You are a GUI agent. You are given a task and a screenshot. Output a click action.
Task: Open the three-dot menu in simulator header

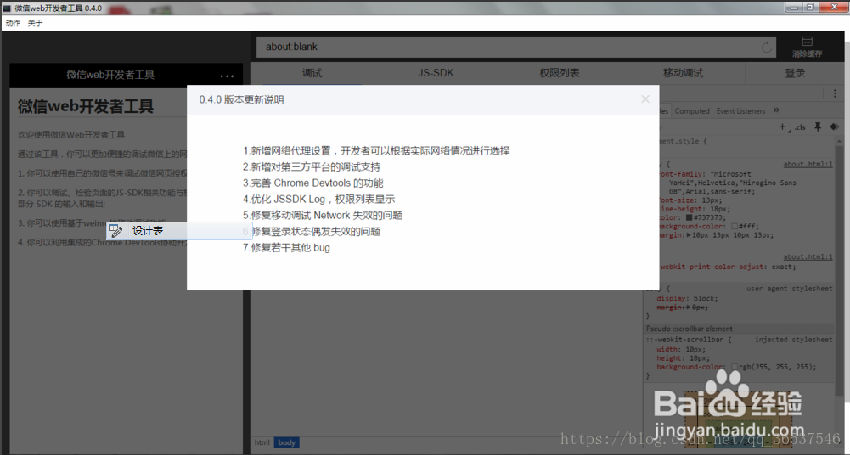[227, 75]
